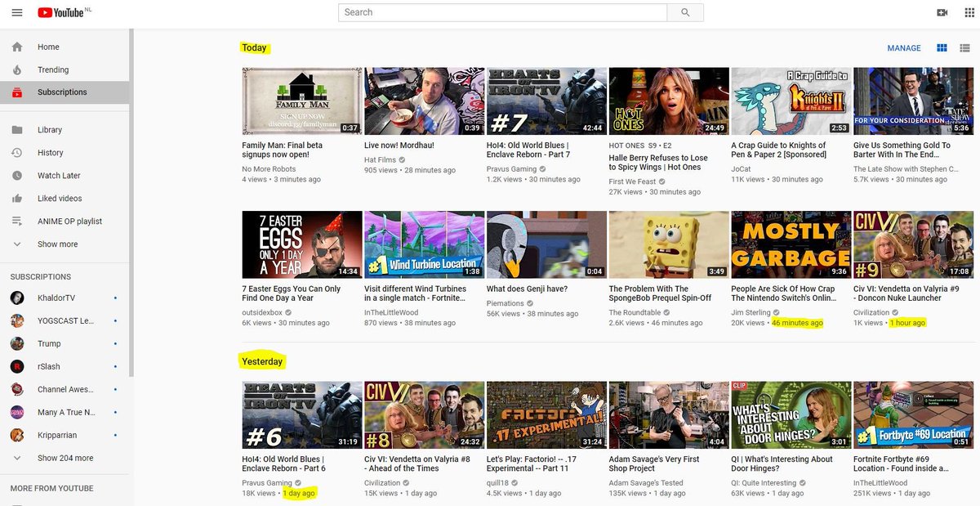Click the No More Robots channel name

pyautogui.click(x=269, y=169)
